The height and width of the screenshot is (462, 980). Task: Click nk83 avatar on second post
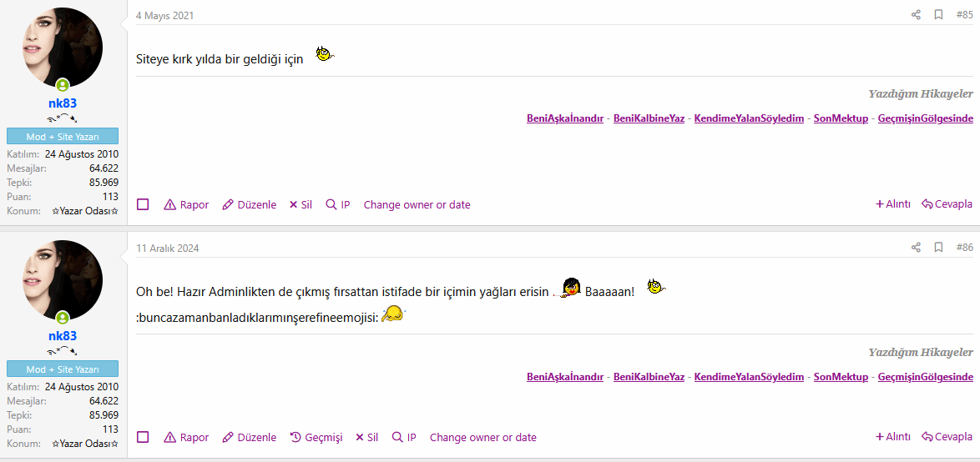[x=63, y=280]
